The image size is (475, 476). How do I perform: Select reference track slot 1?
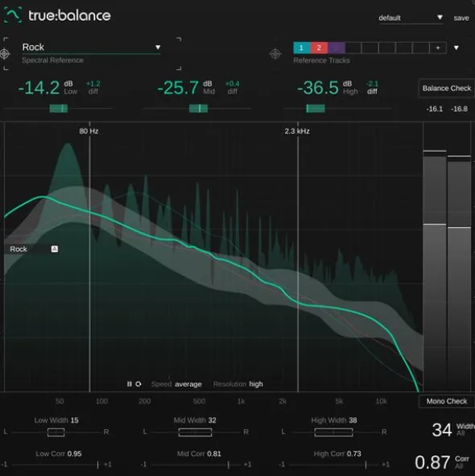coord(301,48)
